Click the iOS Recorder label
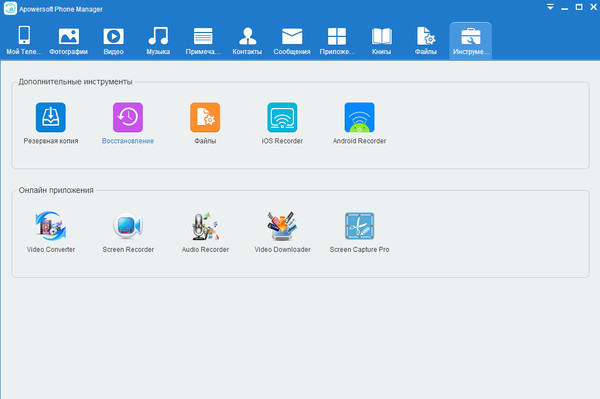 point(282,141)
